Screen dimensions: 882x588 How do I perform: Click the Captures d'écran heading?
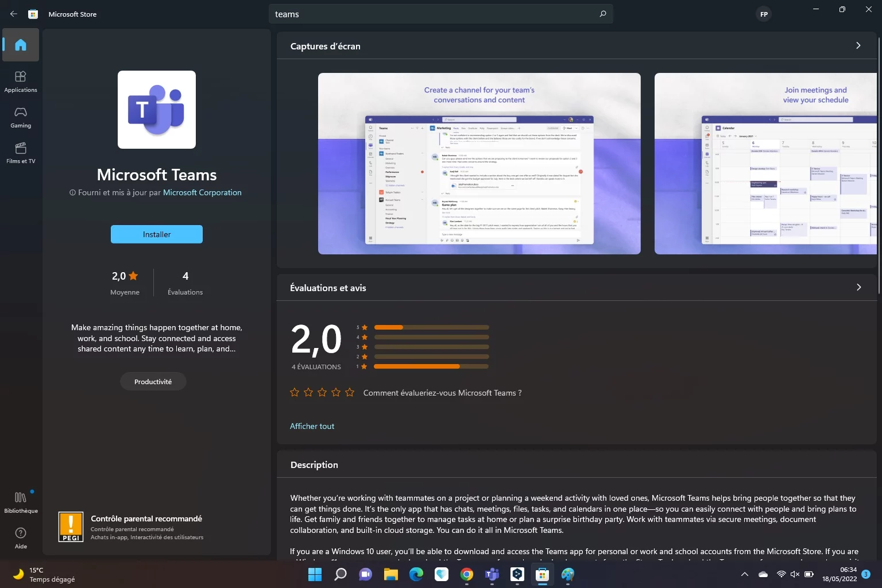pos(326,47)
